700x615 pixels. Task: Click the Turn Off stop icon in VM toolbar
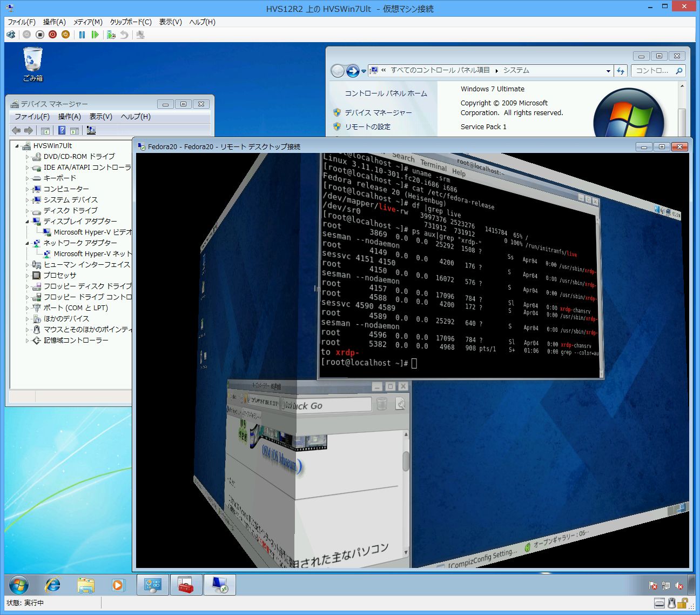coord(39,35)
